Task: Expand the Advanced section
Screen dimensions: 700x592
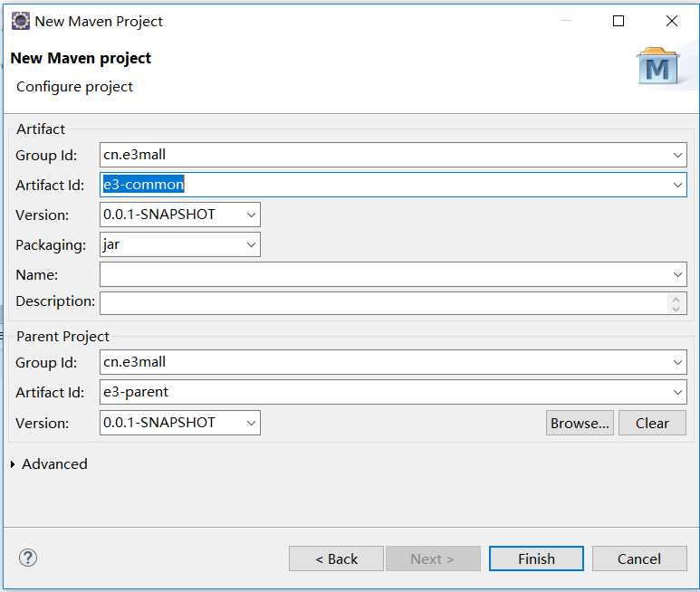Action: (x=13, y=464)
